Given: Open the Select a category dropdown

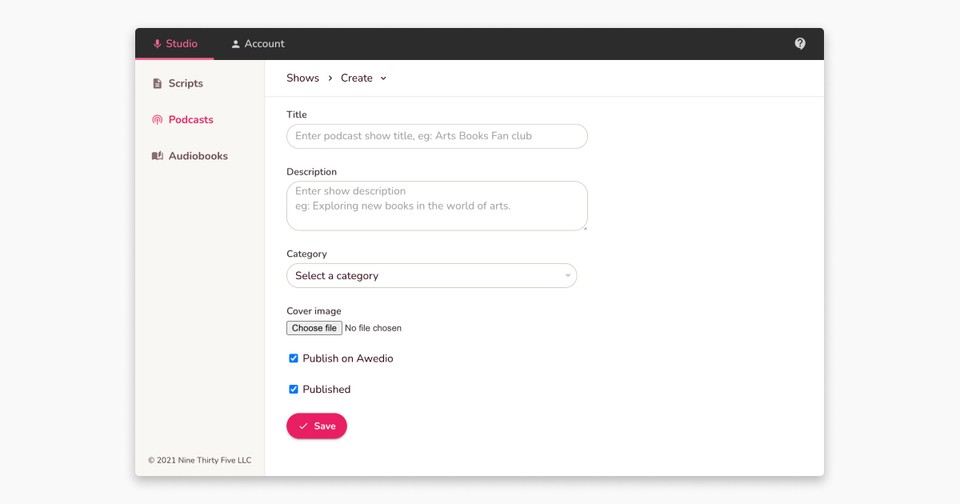Looking at the screenshot, I should click(430, 276).
